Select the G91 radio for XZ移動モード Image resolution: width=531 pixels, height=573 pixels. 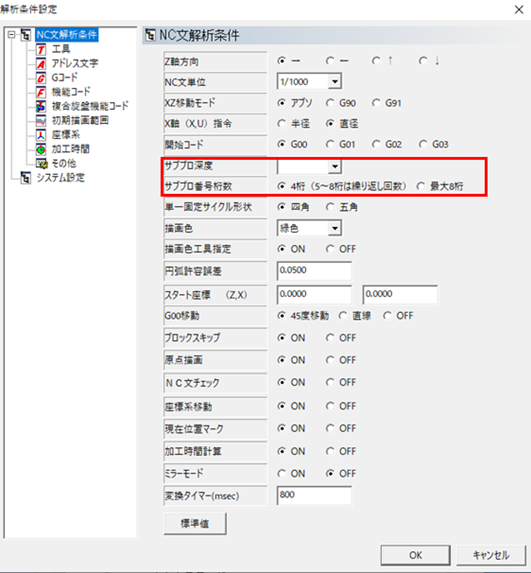(x=376, y=103)
